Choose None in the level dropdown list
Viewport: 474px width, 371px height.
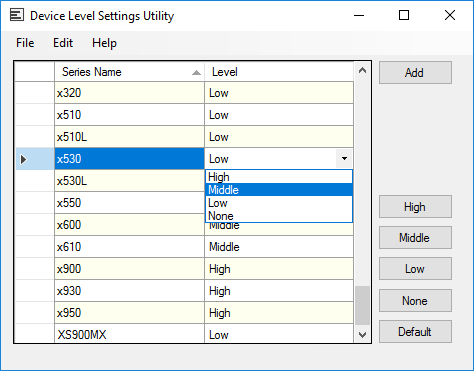point(279,216)
